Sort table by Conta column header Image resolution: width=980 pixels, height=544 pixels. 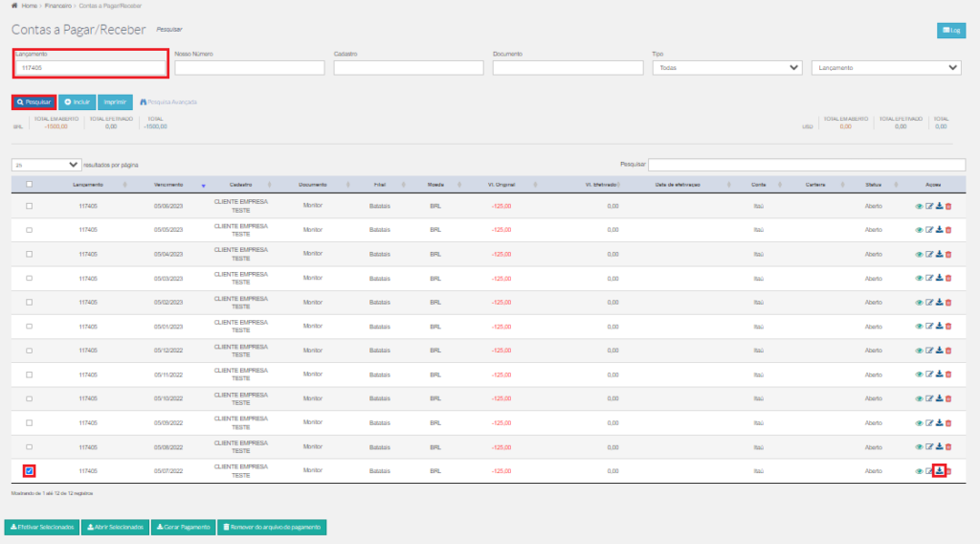(759, 185)
